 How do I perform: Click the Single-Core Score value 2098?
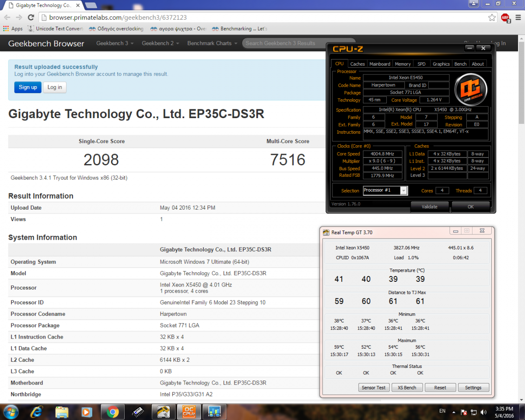101,160
